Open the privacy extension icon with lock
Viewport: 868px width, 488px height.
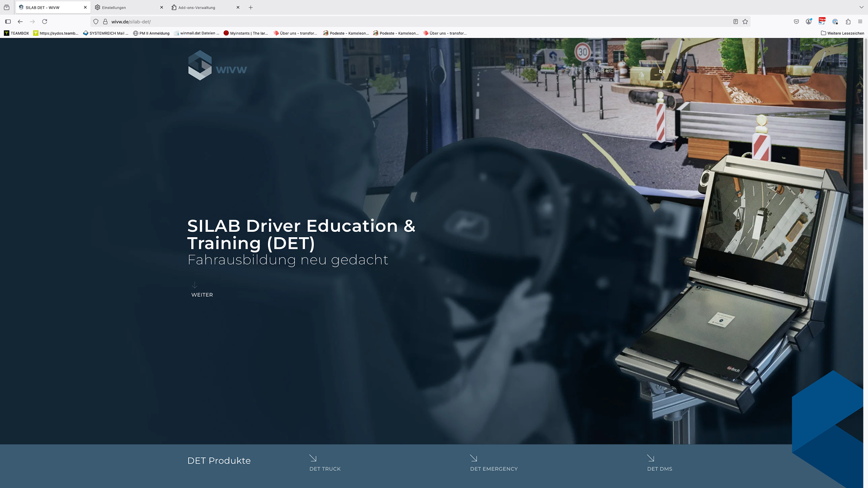click(835, 22)
